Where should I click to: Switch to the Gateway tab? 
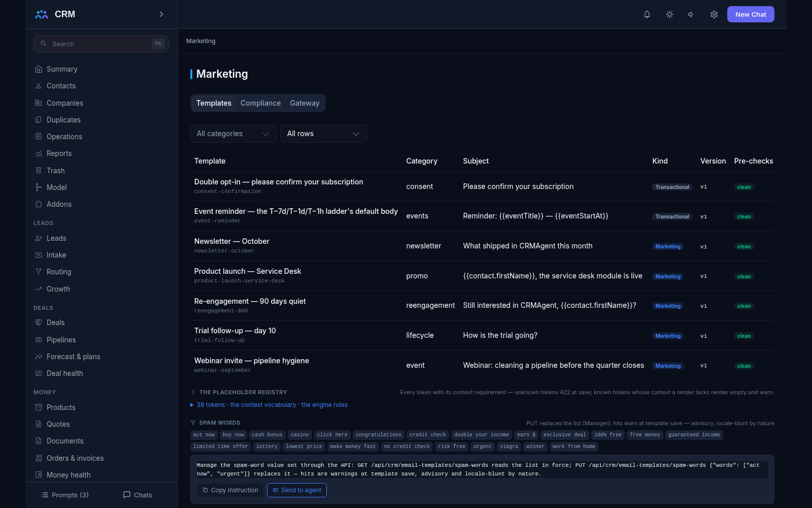coord(304,103)
